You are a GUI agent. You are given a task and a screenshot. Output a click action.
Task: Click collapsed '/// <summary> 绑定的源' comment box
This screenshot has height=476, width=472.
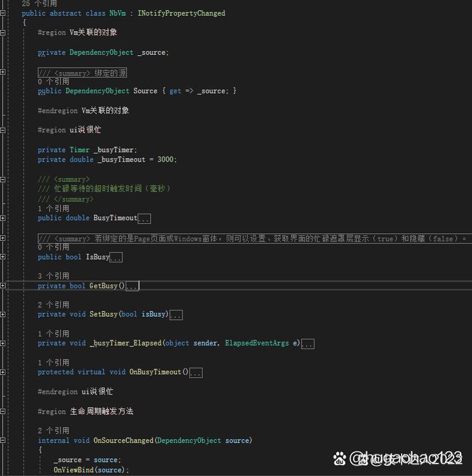[82, 73]
